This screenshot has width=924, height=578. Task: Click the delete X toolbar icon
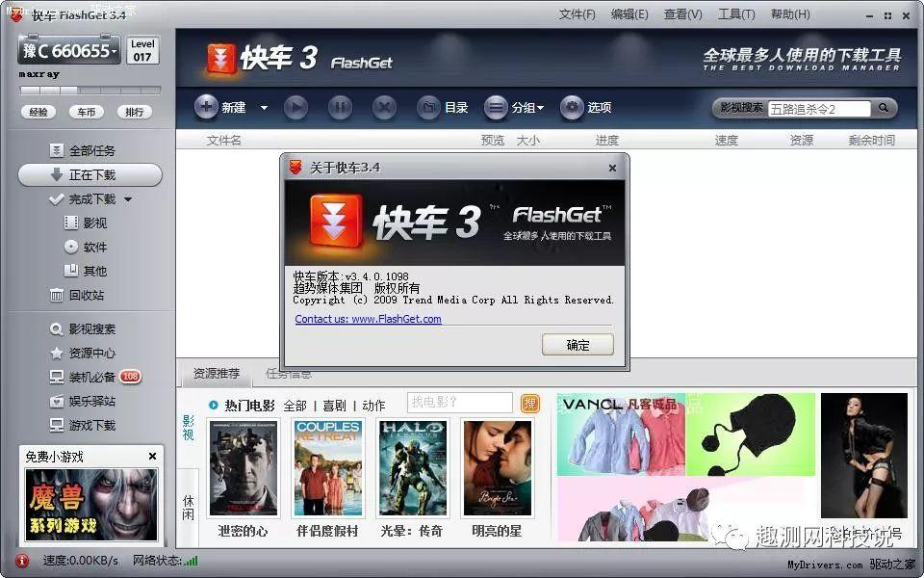(x=384, y=107)
